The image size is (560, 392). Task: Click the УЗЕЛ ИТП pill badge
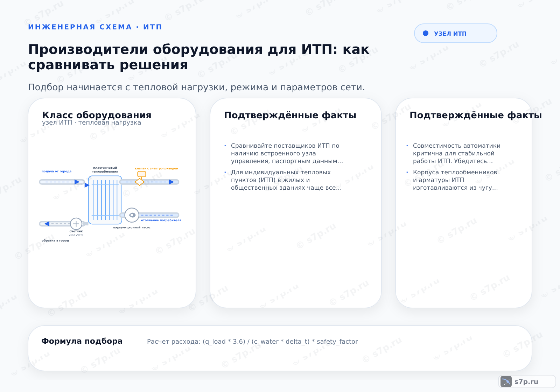pyautogui.click(x=456, y=33)
